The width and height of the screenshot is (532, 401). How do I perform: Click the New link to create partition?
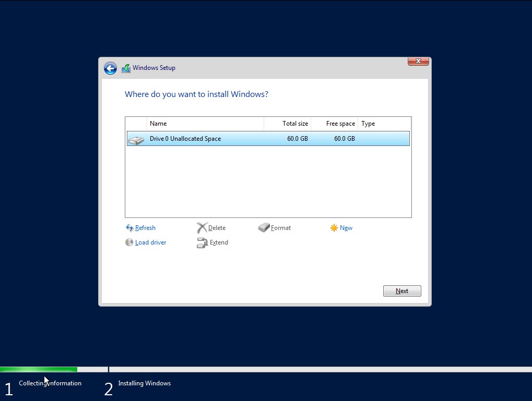coord(346,227)
